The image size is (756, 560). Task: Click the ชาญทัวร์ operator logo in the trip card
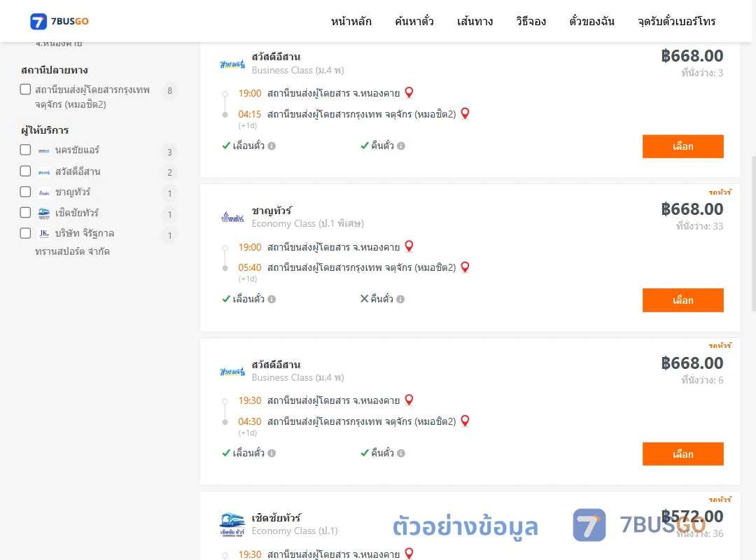click(232, 217)
